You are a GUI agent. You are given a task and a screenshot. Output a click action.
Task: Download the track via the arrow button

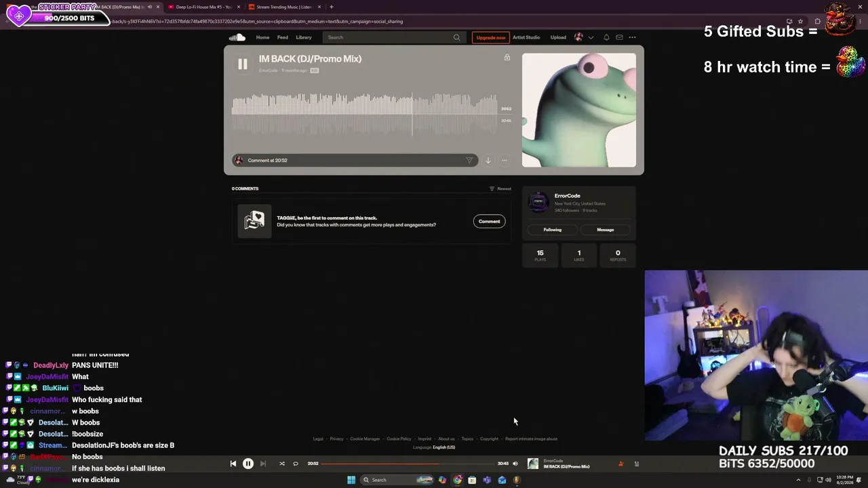pyautogui.click(x=488, y=161)
